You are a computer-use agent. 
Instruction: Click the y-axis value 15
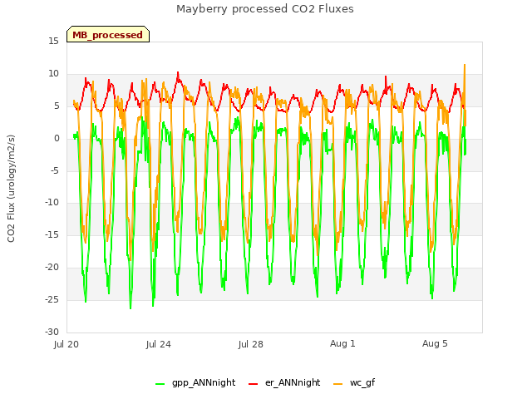tap(53, 41)
